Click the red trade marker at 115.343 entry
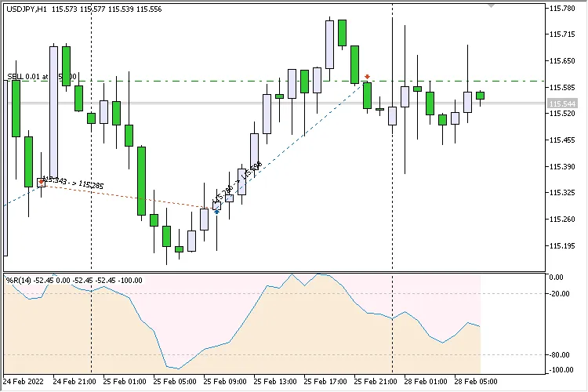The height and width of the screenshot is (392, 588). [x=42, y=182]
